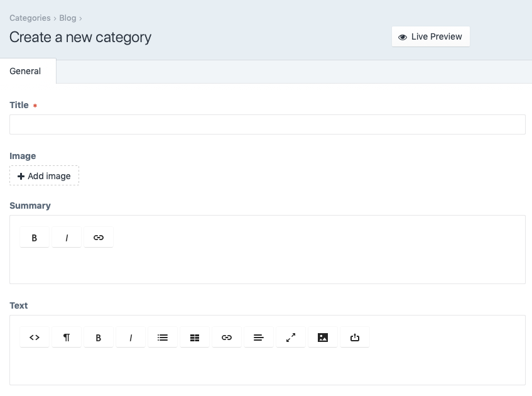Click the file upload icon in Text editor
The image size is (532, 396).
tap(354, 338)
